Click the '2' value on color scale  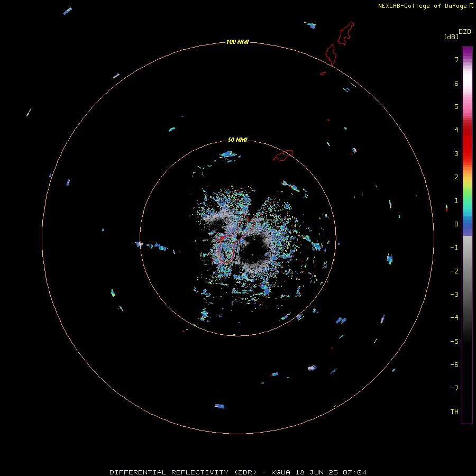click(456, 177)
